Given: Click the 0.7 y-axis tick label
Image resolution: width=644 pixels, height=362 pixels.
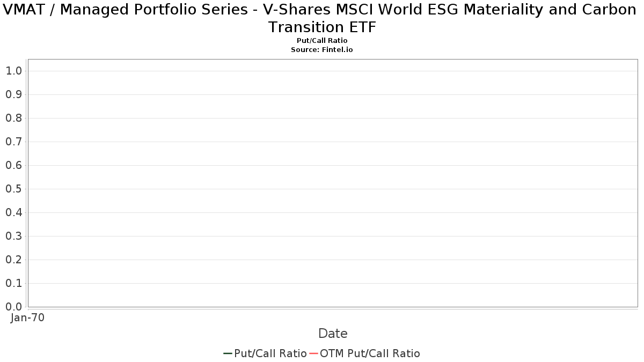Looking at the screenshot, I should click(x=14, y=142).
